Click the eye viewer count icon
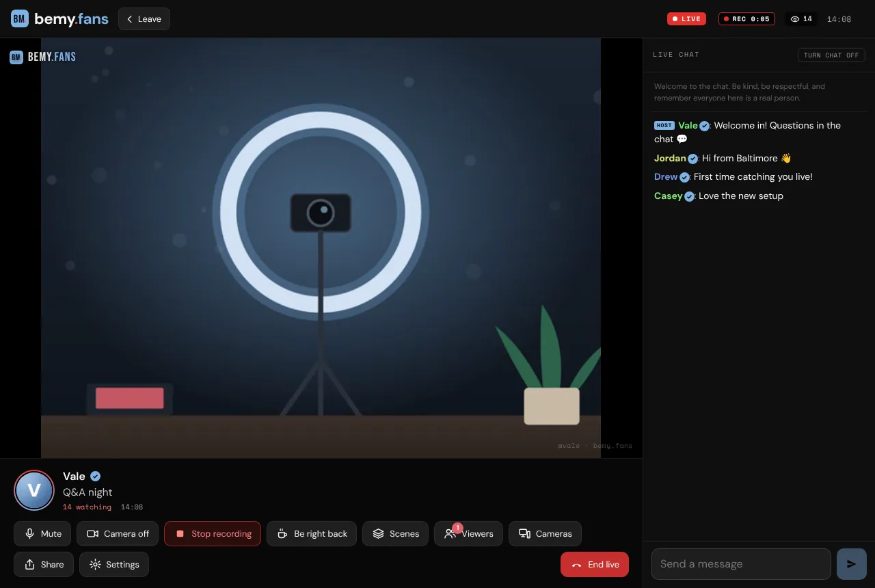875x588 pixels. pyautogui.click(x=795, y=19)
